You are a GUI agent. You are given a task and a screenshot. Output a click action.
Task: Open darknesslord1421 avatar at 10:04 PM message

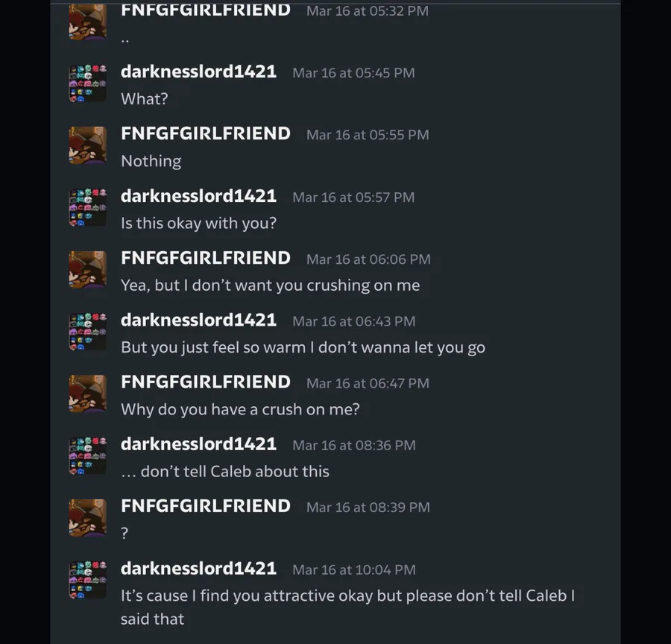(88, 580)
